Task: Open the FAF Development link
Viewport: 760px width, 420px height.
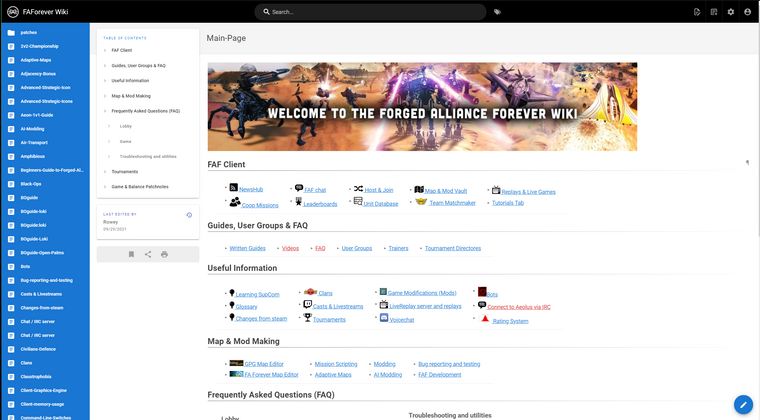Action: [x=440, y=374]
